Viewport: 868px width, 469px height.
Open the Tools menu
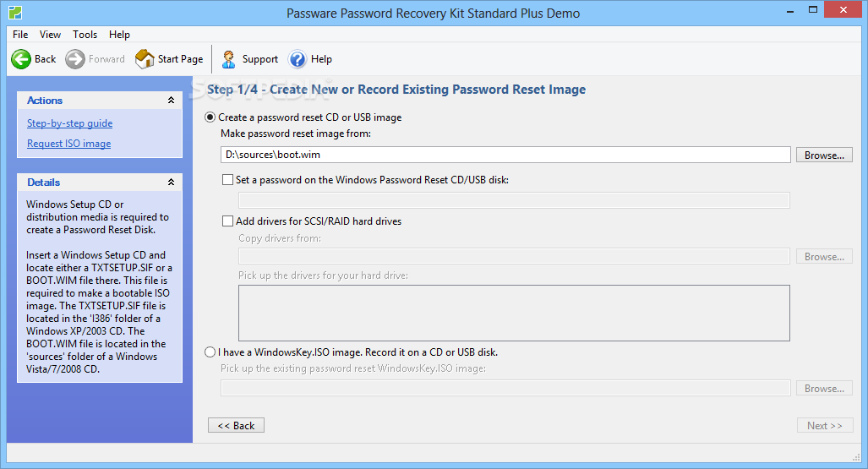(x=85, y=35)
